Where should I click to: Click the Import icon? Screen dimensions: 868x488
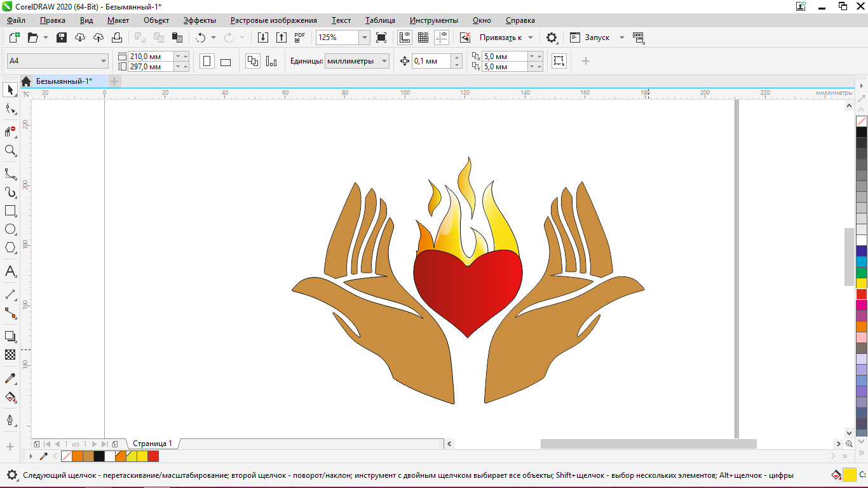[x=263, y=37]
